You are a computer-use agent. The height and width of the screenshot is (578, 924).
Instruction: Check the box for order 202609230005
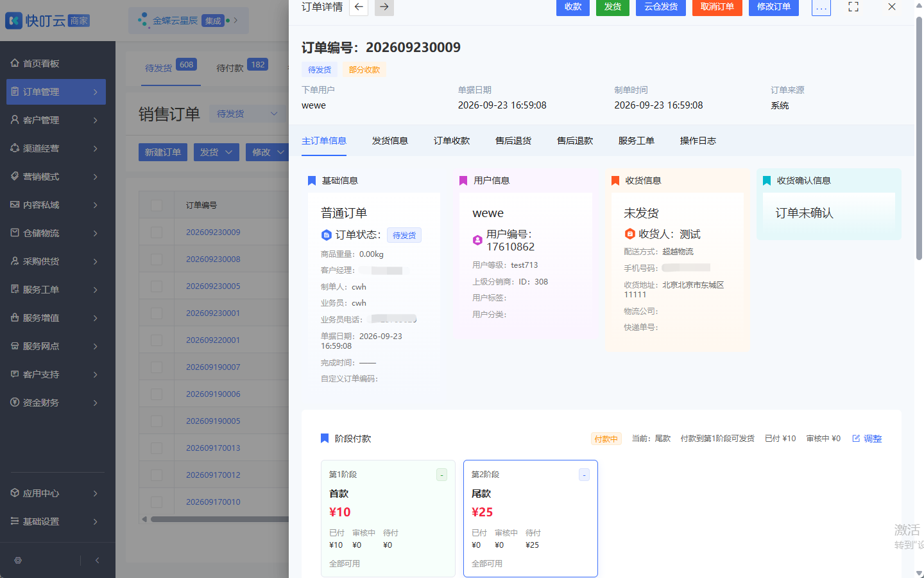(x=157, y=286)
